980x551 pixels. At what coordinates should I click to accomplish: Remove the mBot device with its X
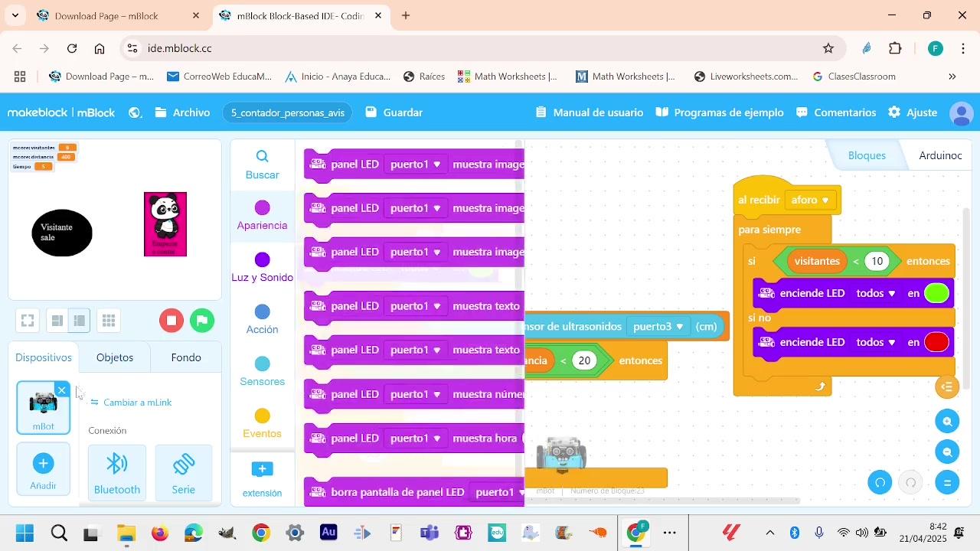click(62, 390)
